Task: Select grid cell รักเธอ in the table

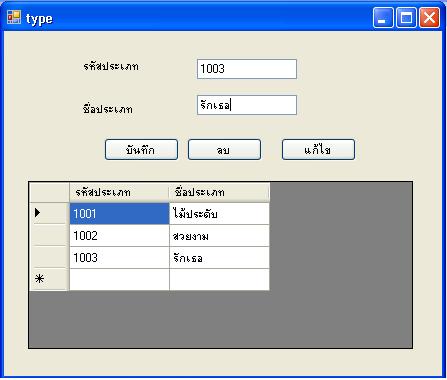Action: (x=219, y=258)
